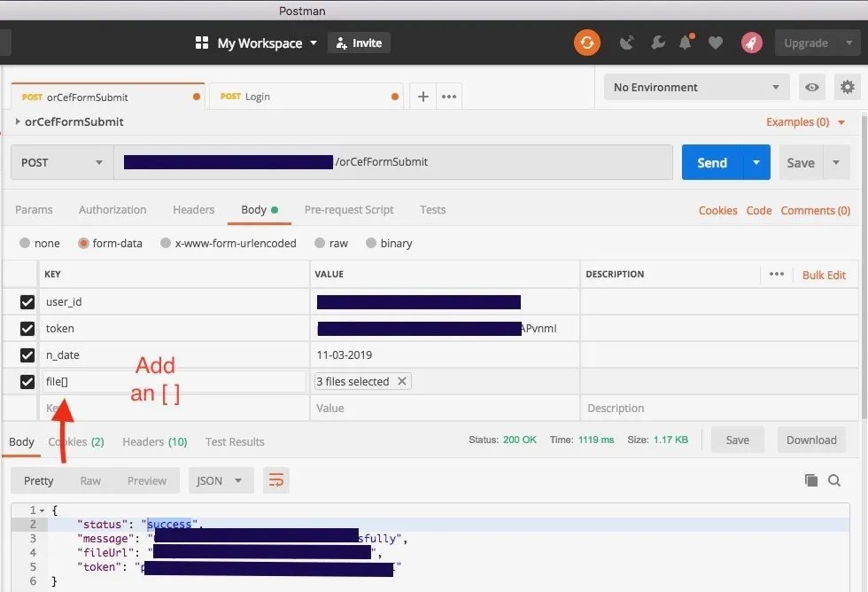
Task: Expand the orCefFormSubmit request details triangle
Action: coord(18,121)
